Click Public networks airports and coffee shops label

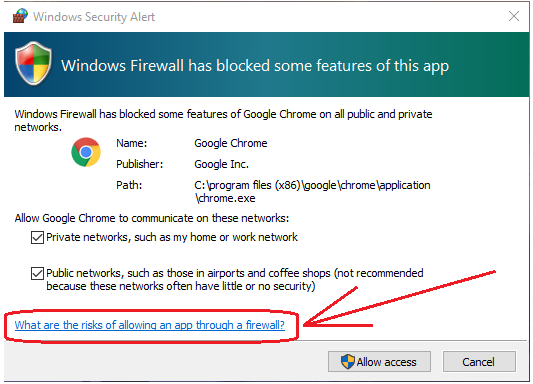coord(235,280)
